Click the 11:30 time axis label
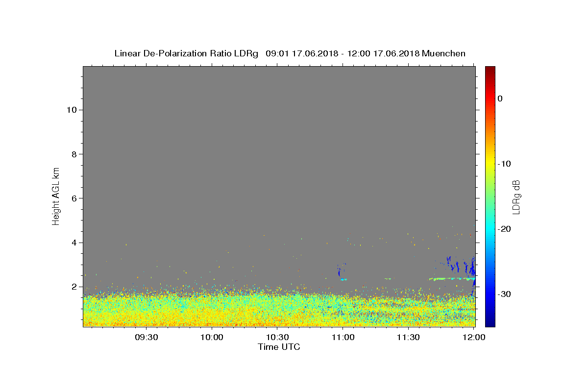Viewport: 588px width, 392px height. click(x=409, y=338)
